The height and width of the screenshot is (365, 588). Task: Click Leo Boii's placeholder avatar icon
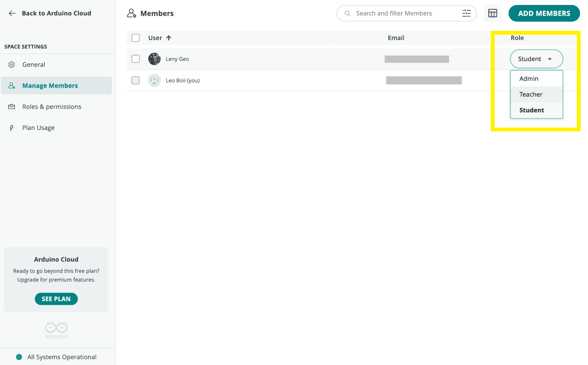tap(154, 81)
